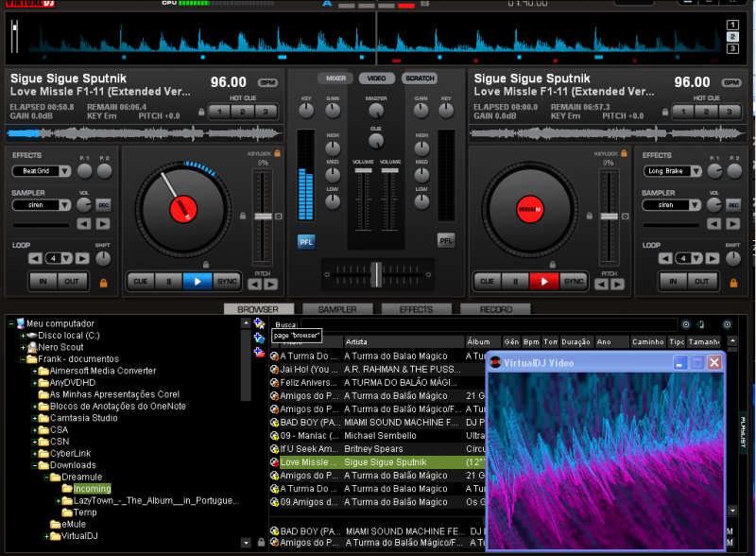Image resolution: width=756 pixels, height=556 pixels.
Task: Toggle keylock on the left deck
Action: pos(277,153)
